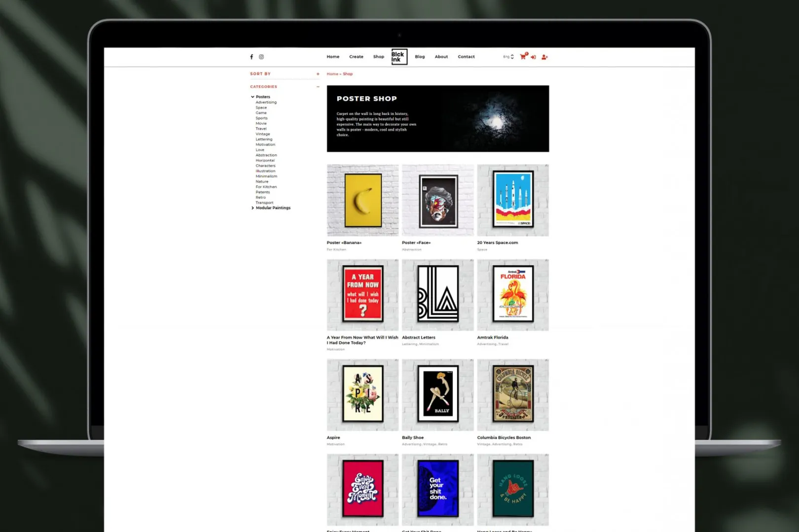Collapse the Categories section
Screen dimensions: 799x532
click(318, 87)
